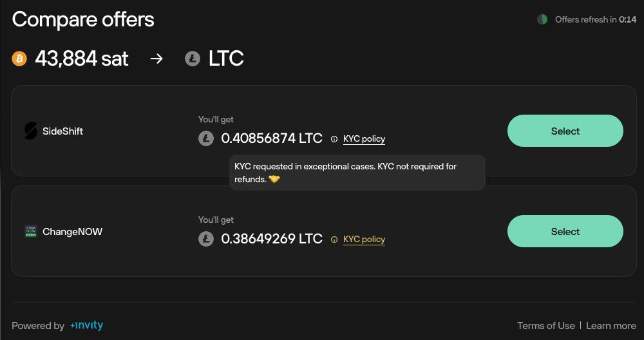The height and width of the screenshot is (340, 644).
Task: Click the Learn more link
Action: tap(611, 326)
